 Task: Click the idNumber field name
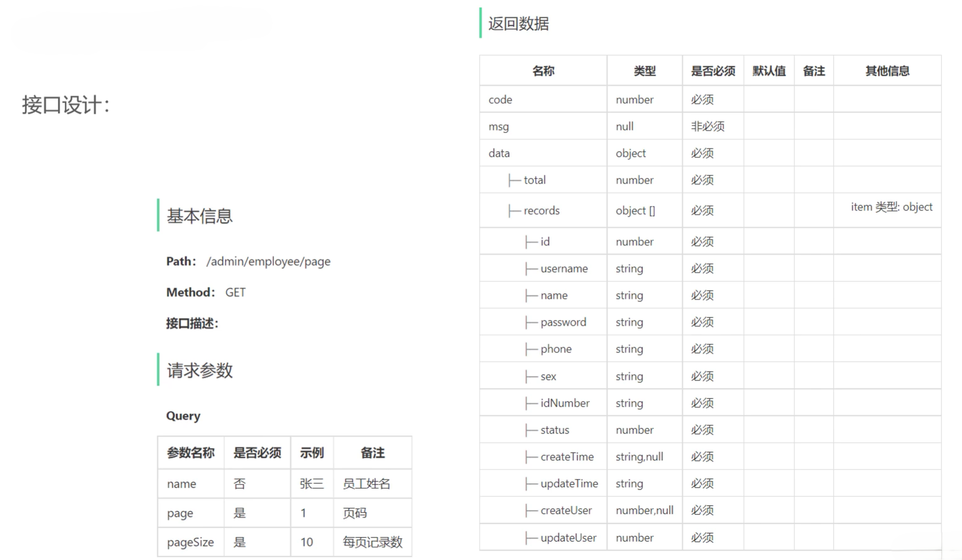click(565, 403)
